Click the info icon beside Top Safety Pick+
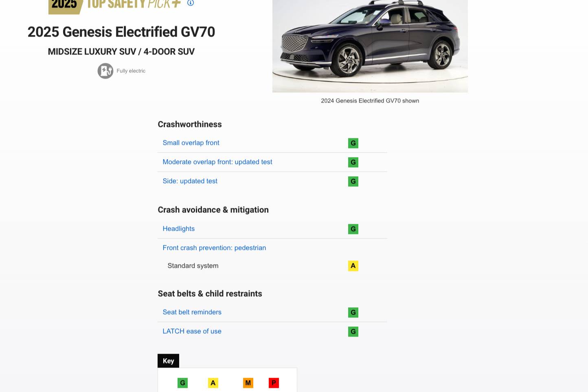This screenshot has height=392, width=588. (191, 3)
